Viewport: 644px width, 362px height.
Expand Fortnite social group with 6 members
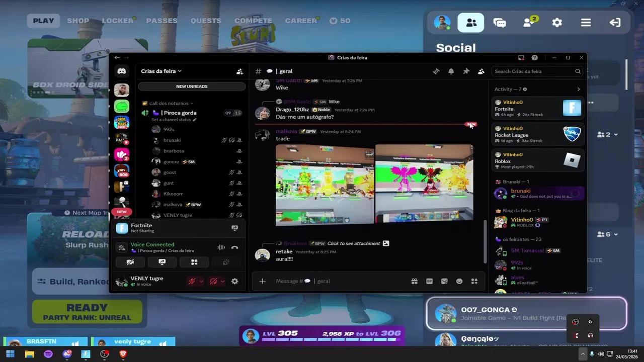coord(607,234)
